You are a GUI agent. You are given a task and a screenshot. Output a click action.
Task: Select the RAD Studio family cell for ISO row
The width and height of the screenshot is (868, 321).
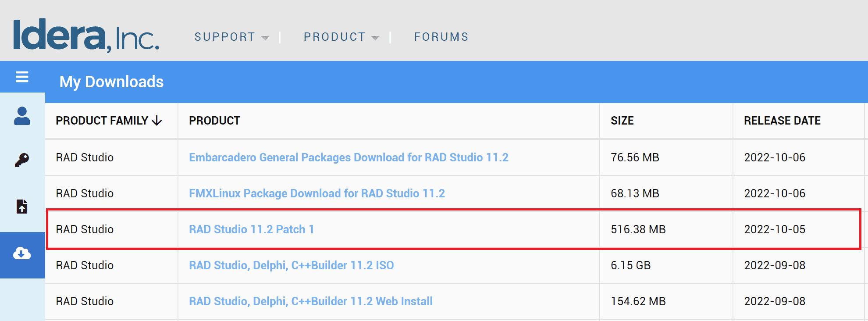click(x=85, y=265)
